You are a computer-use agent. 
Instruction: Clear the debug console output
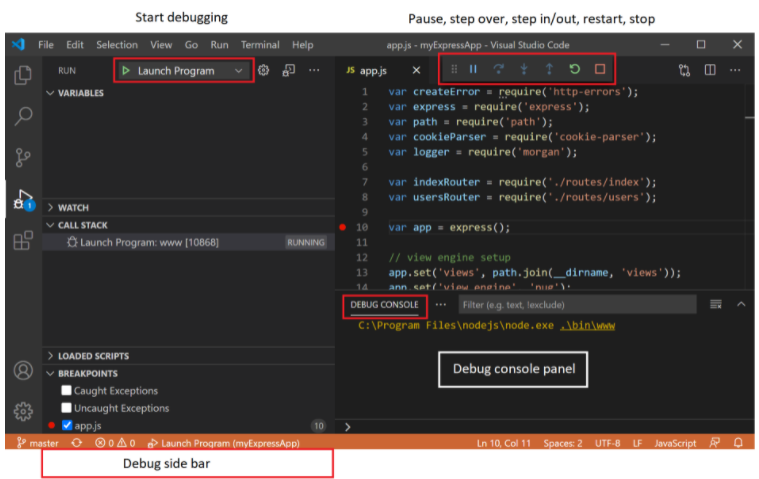point(715,304)
